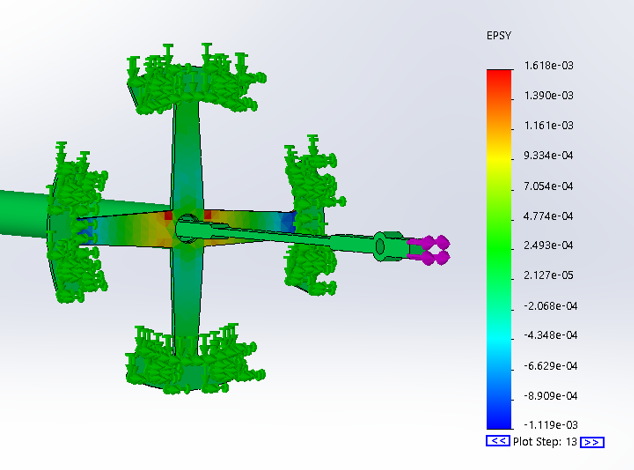
Task: Click the Plot Step: 13 label
Action: (545, 441)
